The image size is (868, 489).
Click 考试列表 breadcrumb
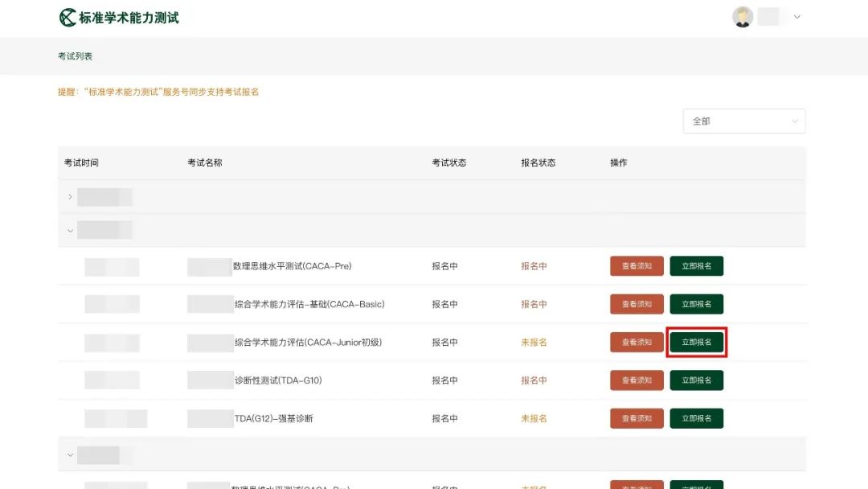click(x=76, y=56)
